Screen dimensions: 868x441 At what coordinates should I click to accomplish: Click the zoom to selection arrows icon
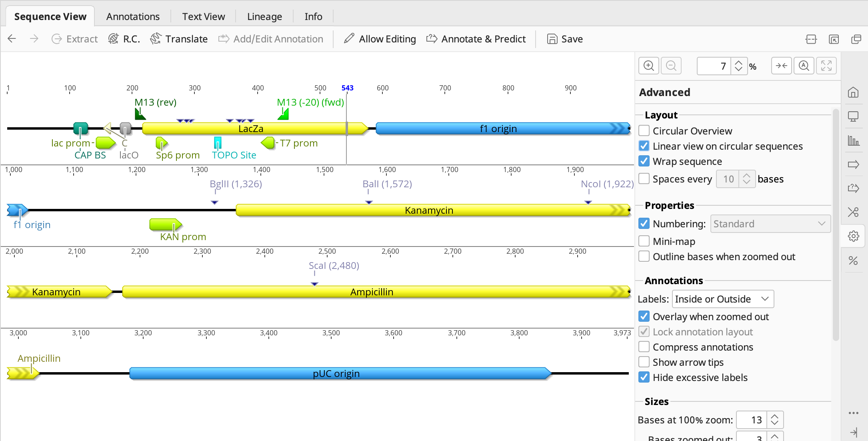pos(781,66)
